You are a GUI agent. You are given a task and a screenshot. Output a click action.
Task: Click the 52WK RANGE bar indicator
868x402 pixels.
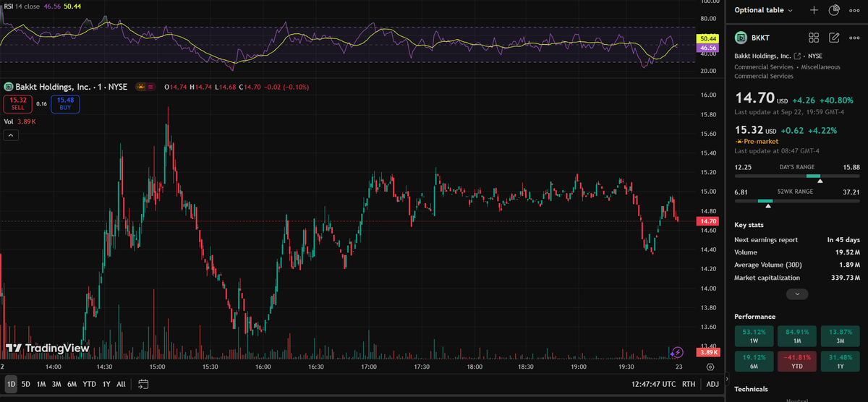(797, 201)
